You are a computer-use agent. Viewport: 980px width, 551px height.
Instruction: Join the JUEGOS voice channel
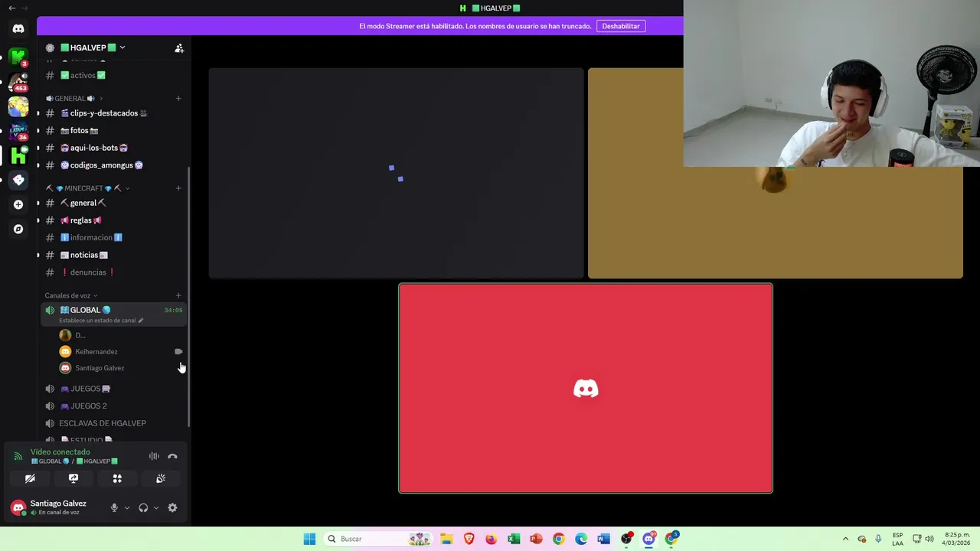point(113,389)
